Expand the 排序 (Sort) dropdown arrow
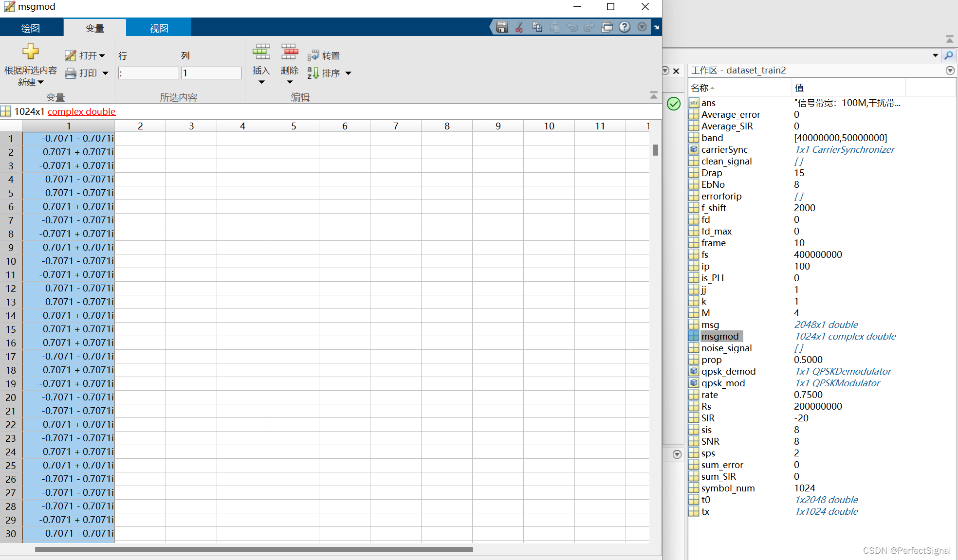The height and width of the screenshot is (560, 958). (x=349, y=73)
